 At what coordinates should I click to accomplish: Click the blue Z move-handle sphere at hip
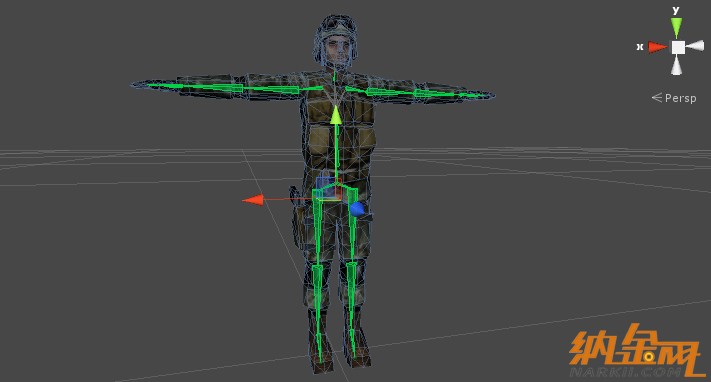click(x=357, y=209)
